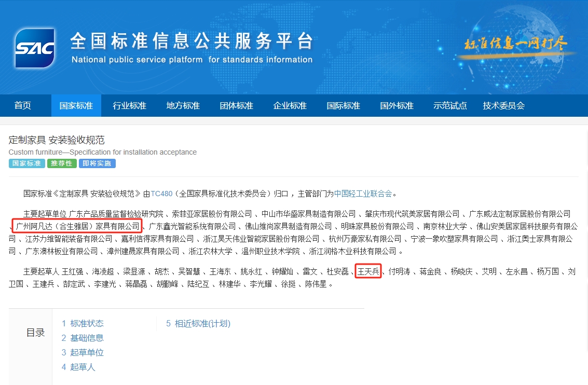Click drafting unit 浙江润格木业科技有限公司
The height and width of the screenshot is (385, 588).
pyautogui.click(x=352, y=251)
